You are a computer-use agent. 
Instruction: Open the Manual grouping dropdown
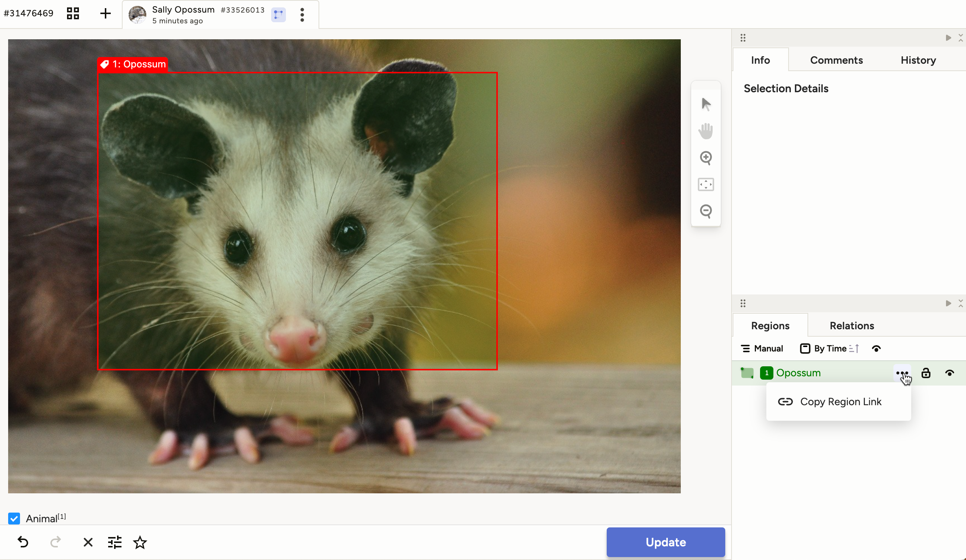(x=762, y=348)
